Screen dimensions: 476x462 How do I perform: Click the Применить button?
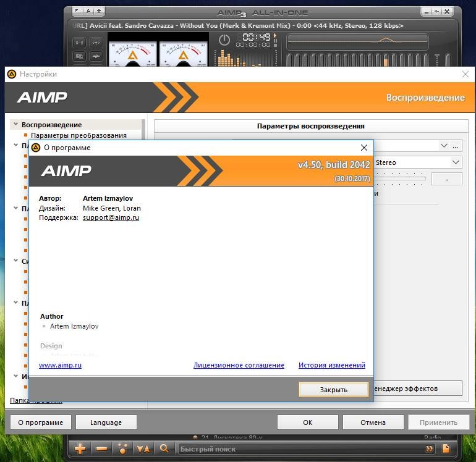438,422
